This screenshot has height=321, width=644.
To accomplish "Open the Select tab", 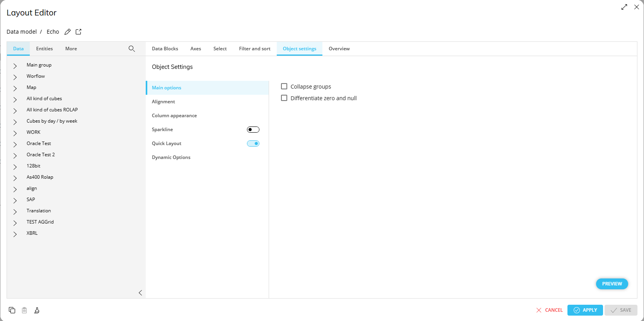I will [x=220, y=49].
